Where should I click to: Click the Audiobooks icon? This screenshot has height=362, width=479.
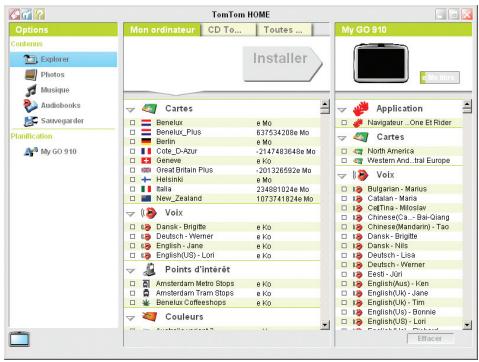(x=31, y=106)
